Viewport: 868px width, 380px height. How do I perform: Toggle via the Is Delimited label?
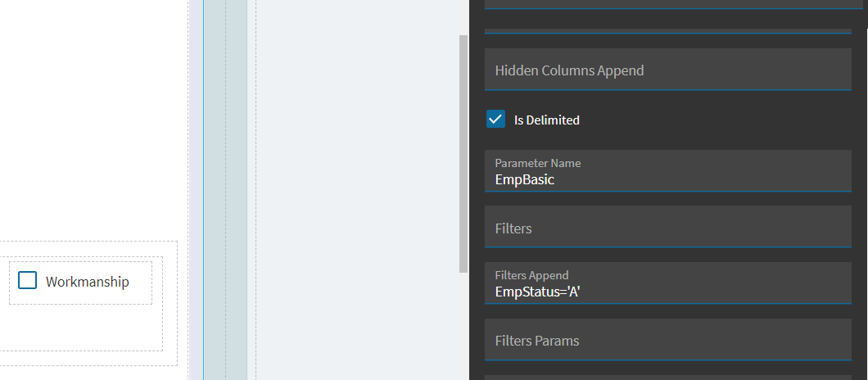pos(546,120)
